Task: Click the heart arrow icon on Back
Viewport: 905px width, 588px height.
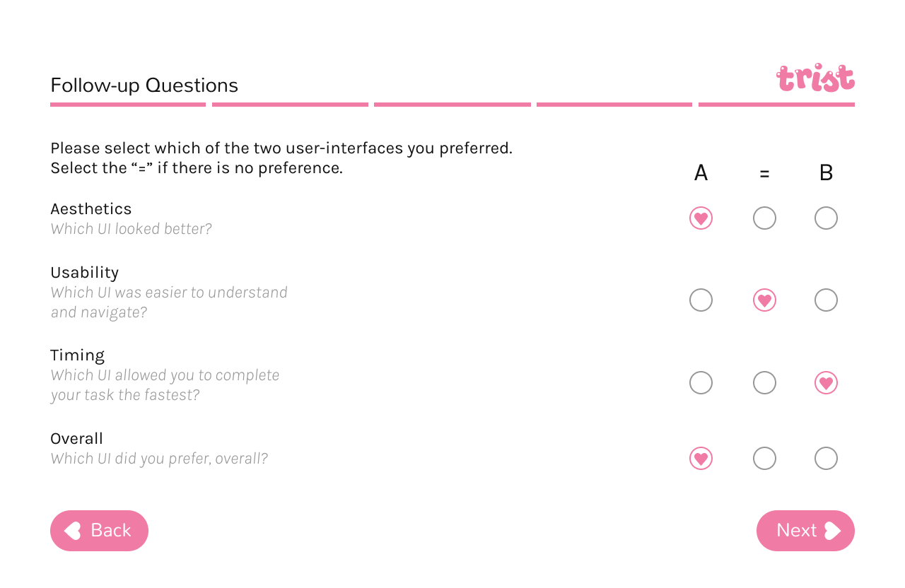Action: pos(72,531)
